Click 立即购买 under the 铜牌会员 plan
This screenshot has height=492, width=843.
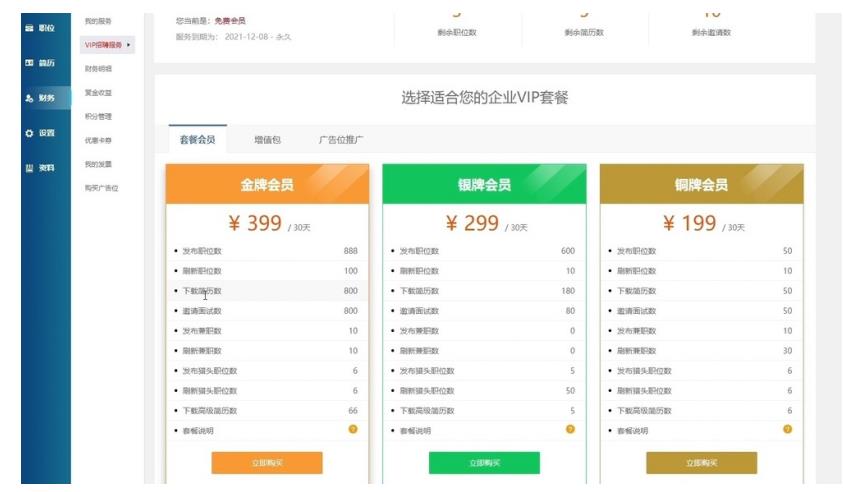701,463
